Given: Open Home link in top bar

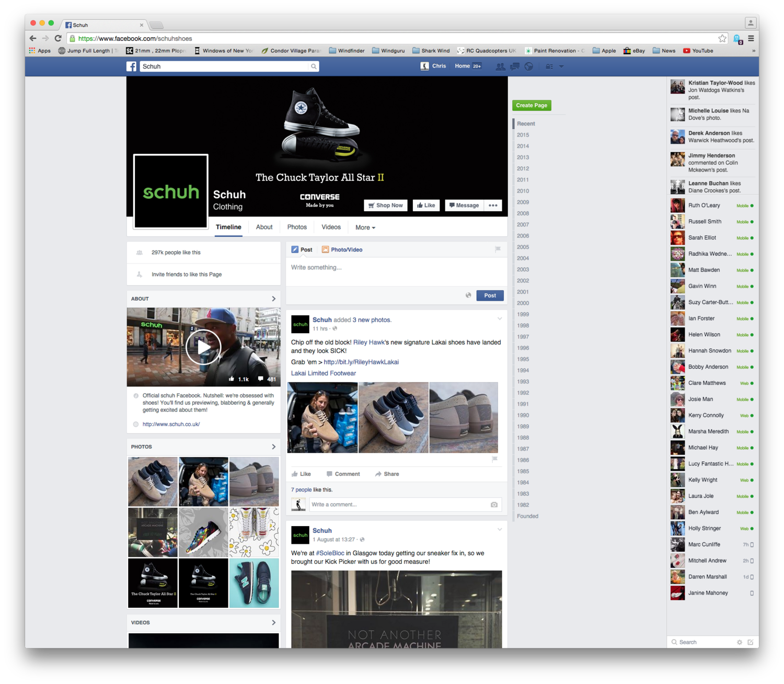Looking at the screenshot, I should [x=462, y=66].
